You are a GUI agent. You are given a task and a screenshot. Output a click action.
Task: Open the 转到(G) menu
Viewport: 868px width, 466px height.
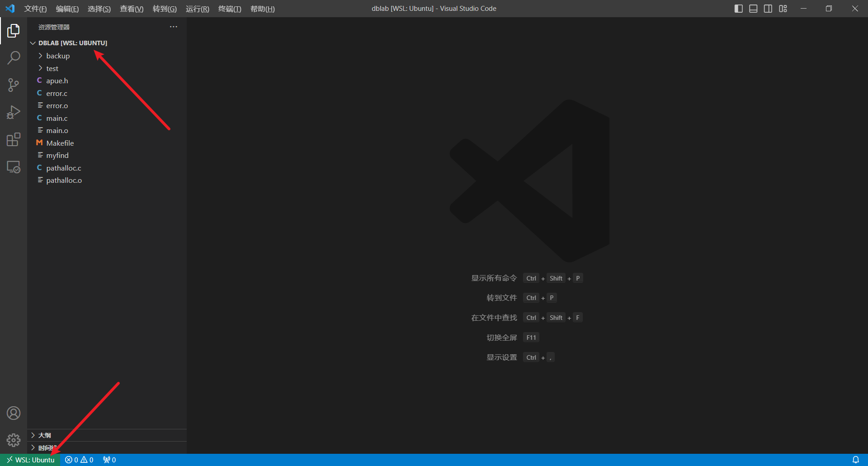tap(165, 9)
